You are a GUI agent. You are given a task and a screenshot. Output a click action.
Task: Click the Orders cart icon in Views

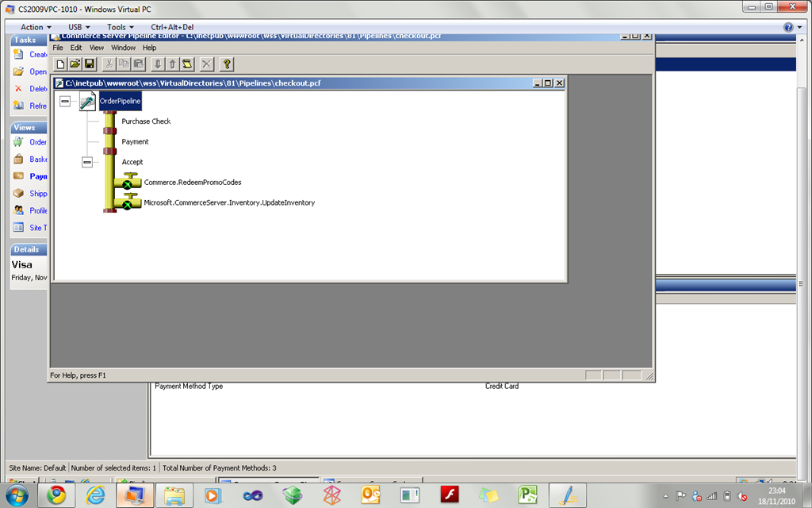click(x=18, y=142)
